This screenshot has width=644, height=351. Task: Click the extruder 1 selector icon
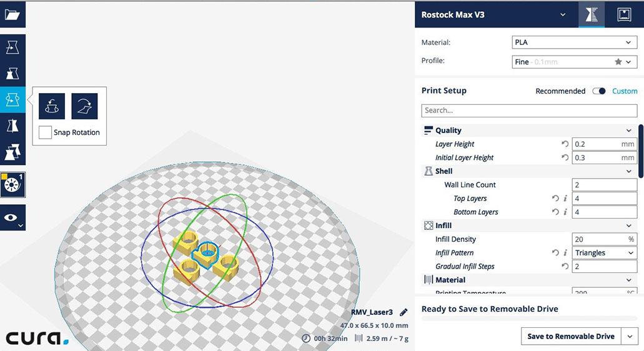(x=12, y=185)
